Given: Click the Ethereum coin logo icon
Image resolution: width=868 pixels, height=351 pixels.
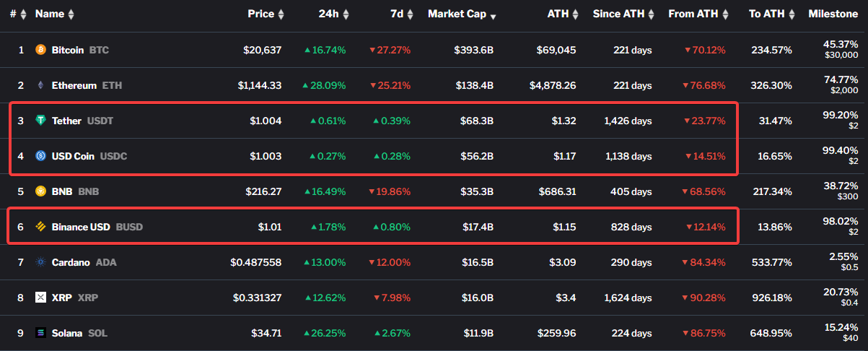Looking at the screenshot, I should 40,85.
